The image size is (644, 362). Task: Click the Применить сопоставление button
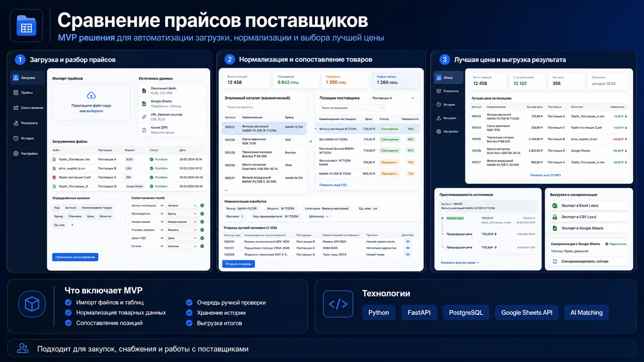click(75, 257)
